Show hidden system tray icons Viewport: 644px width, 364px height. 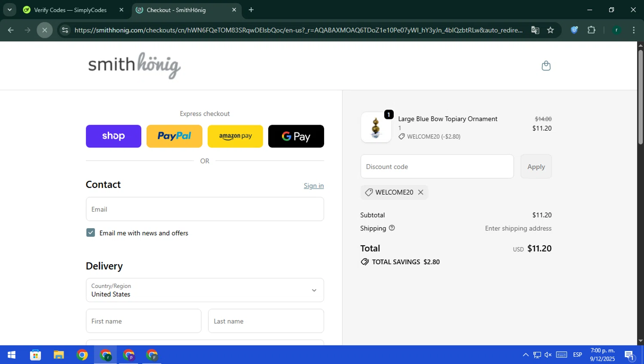[526, 355]
